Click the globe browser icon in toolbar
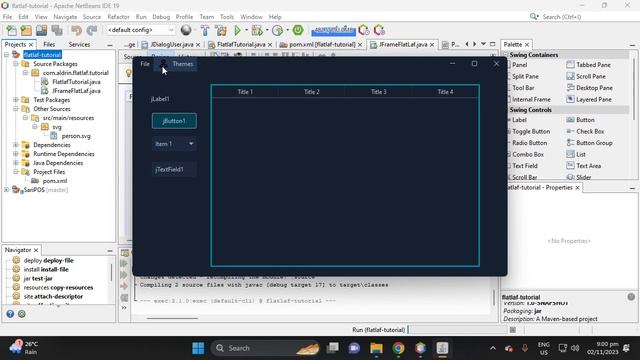The height and width of the screenshot is (360, 640). pyautogui.click(x=186, y=30)
